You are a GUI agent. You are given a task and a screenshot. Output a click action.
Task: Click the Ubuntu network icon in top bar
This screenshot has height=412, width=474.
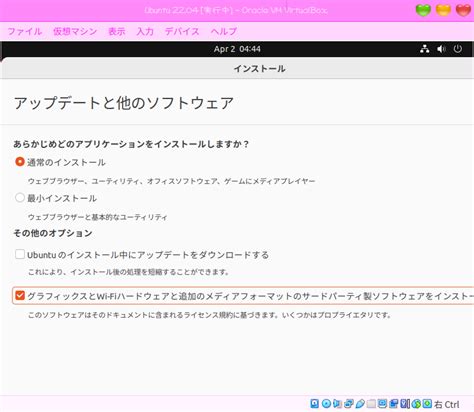click(425, 49)
